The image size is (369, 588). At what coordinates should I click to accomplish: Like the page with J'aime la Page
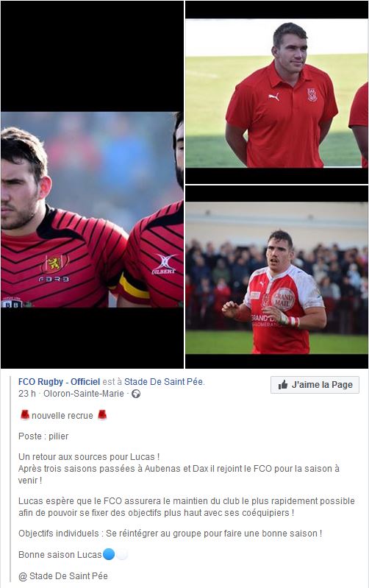pos(315,385)
